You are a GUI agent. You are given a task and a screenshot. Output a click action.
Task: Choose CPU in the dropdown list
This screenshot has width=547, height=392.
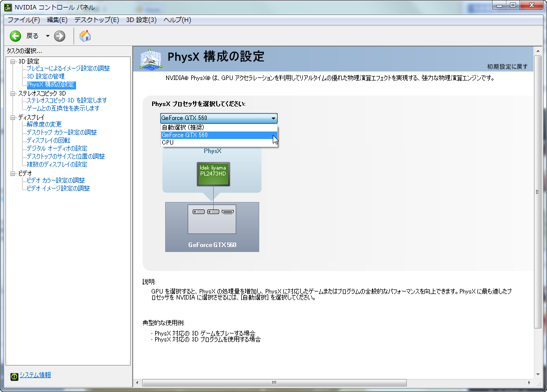(x=219, y=142)
